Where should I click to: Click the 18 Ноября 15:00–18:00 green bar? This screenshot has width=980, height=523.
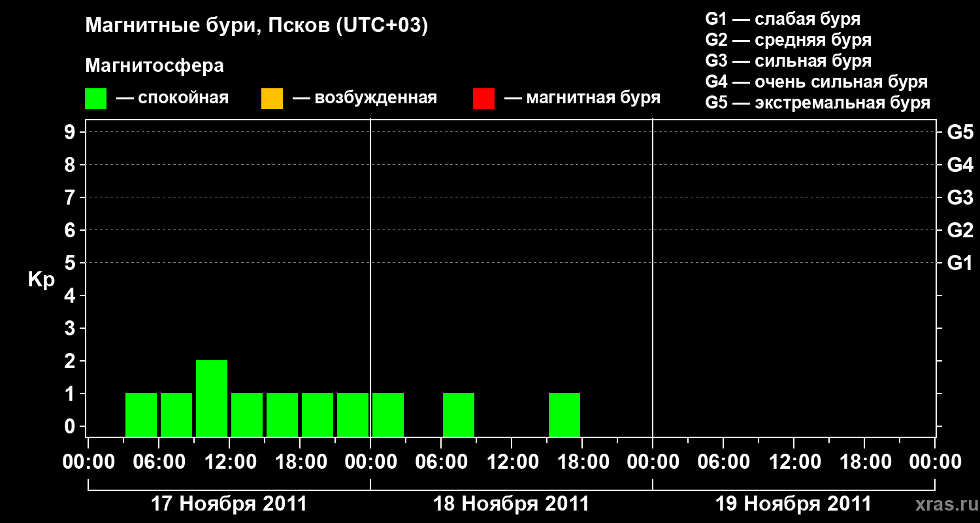point(564,414)
